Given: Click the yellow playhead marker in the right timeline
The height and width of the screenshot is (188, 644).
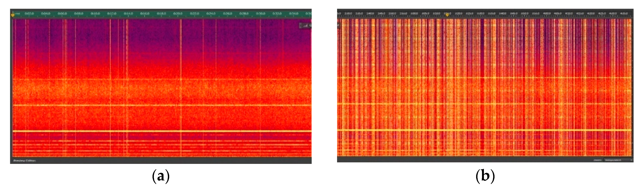Looking at the screenshot, I should pos(447,15).
